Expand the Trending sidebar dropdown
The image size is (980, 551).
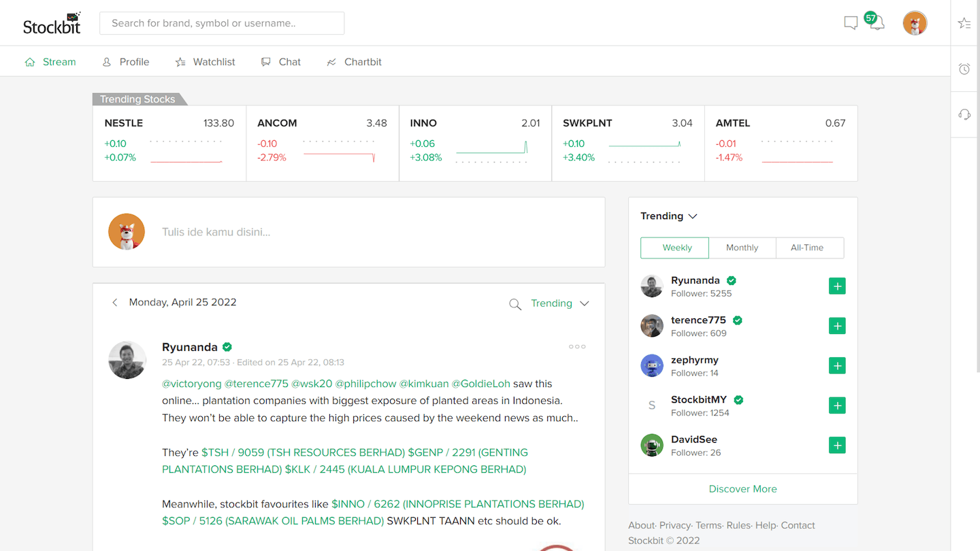(692, 216)
